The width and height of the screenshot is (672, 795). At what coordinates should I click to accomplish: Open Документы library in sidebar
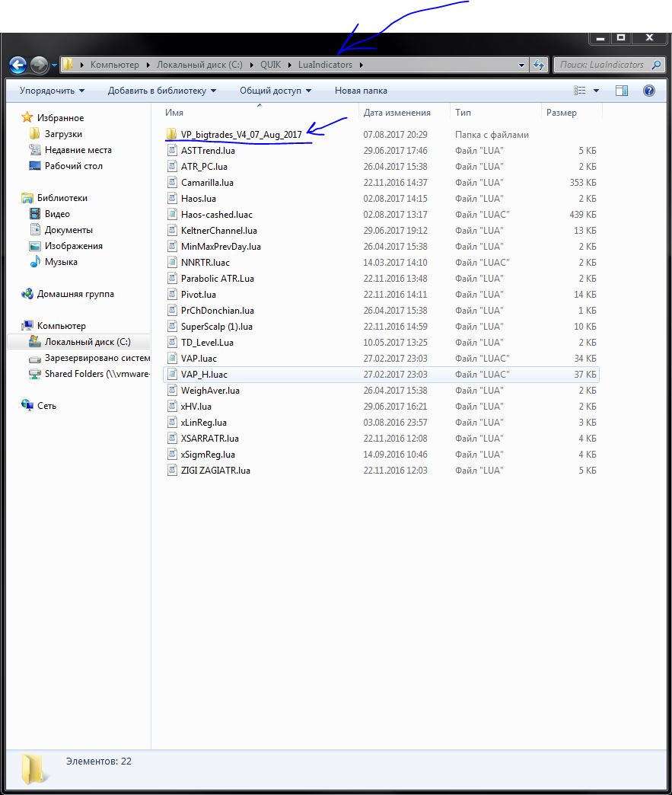68,230
